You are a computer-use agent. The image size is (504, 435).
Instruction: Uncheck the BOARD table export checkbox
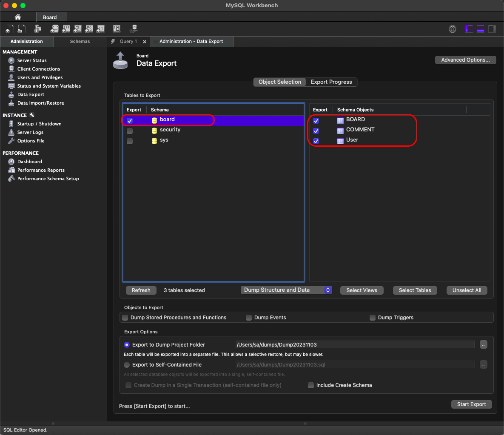click(x=316, y=120)
